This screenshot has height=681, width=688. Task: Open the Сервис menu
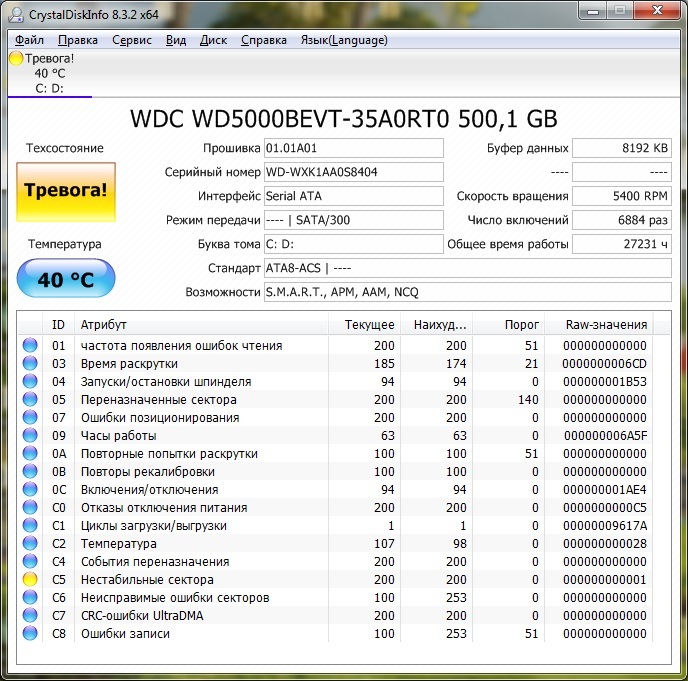coord(132,40)
